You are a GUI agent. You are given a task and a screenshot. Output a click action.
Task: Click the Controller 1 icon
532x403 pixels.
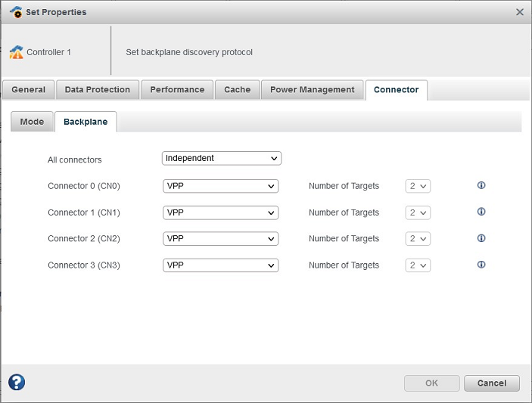pos(17,52)
